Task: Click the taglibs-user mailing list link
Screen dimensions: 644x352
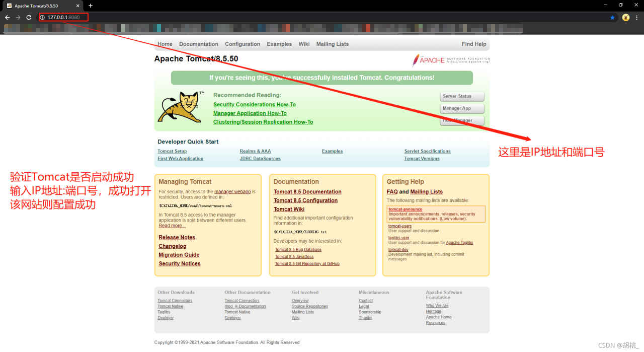Action: tap(398, 238)
